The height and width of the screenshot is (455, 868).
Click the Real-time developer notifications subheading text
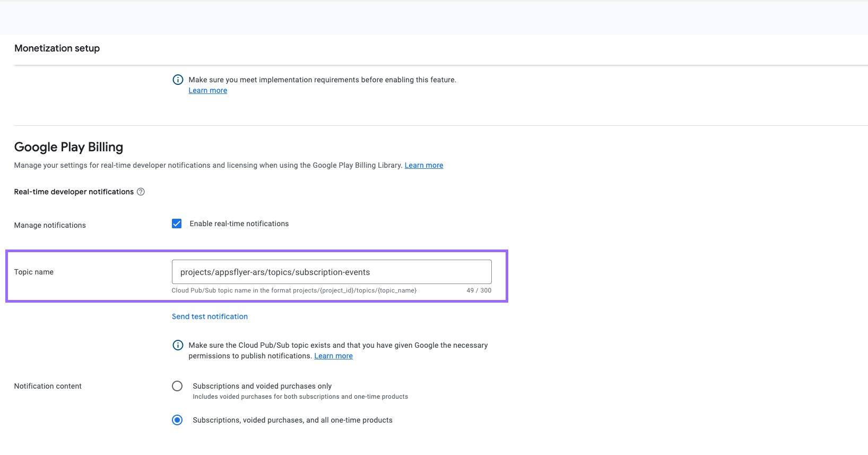pyautogui.click(x=74, y=192)
